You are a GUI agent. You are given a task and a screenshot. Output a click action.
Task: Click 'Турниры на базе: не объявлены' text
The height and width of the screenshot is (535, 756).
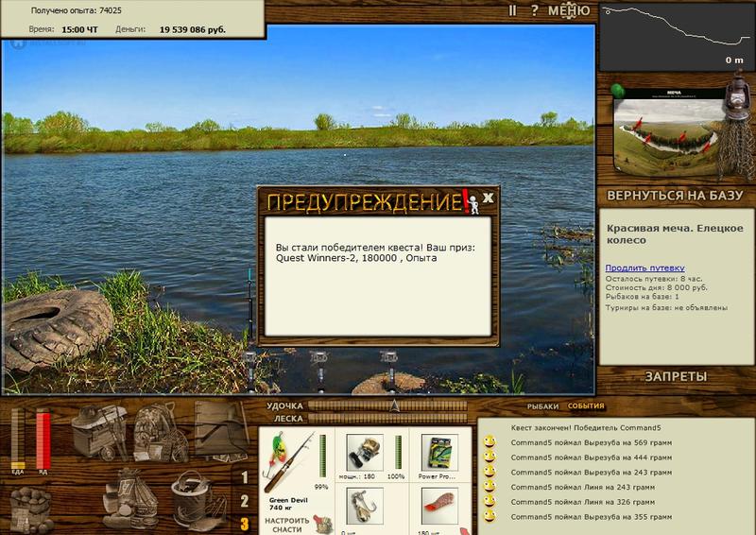coord(666,307)
